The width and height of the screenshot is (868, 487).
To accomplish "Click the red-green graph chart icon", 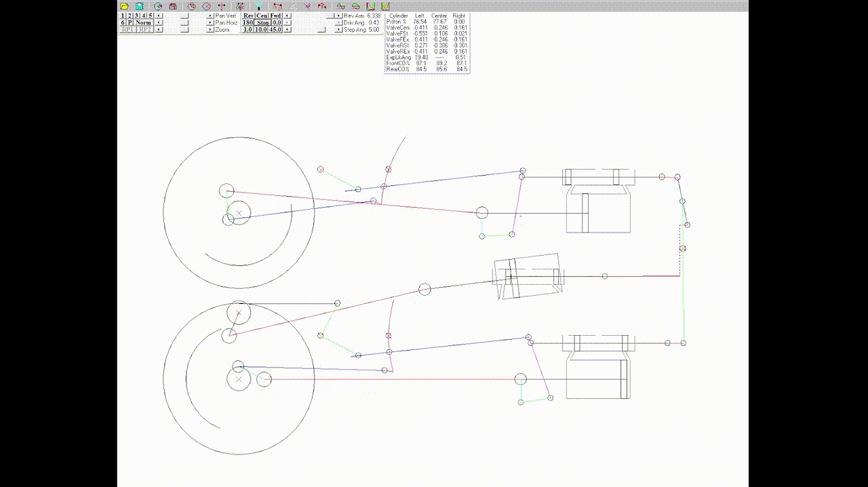I will point(370,6).
